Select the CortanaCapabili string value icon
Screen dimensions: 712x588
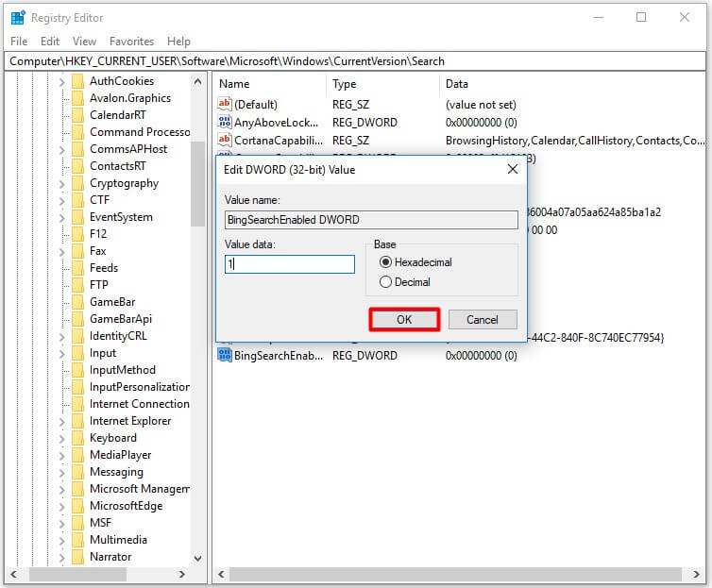225,140
